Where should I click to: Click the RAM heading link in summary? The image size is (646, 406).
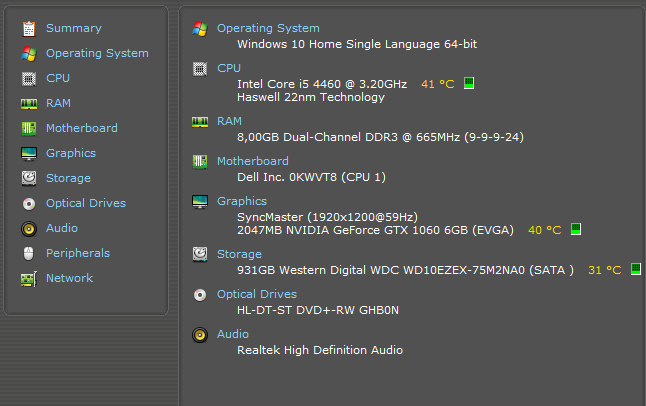click(229, 121)
